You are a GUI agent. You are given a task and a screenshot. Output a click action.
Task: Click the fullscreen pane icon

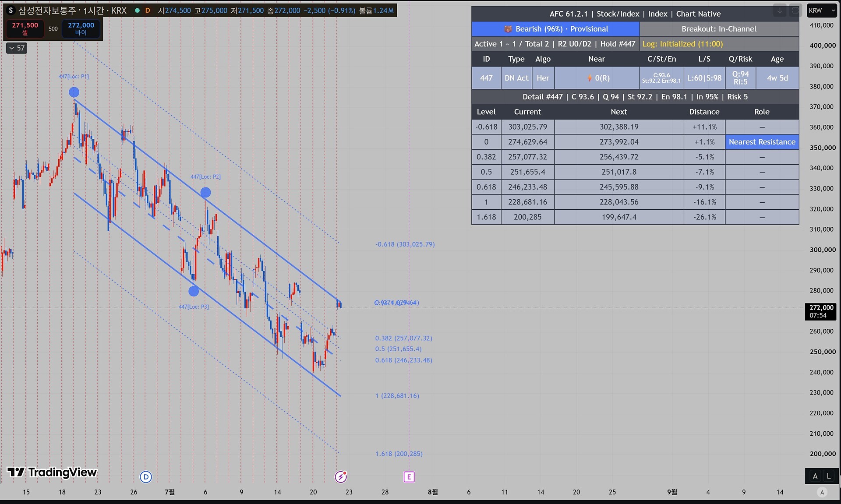click(795, 11)
